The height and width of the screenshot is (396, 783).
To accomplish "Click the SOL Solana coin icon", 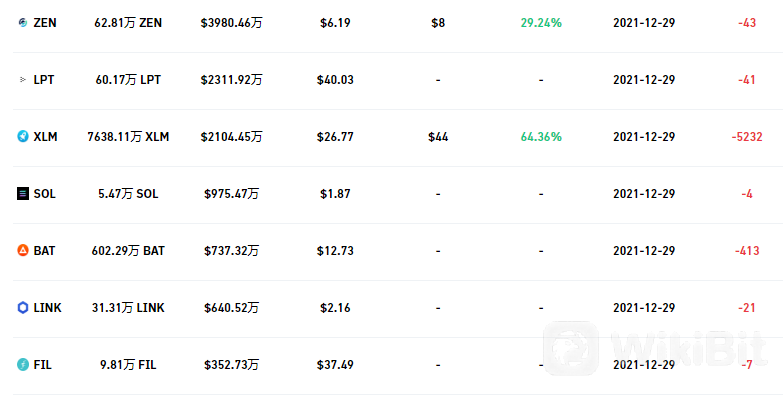I will coord(23,193).
